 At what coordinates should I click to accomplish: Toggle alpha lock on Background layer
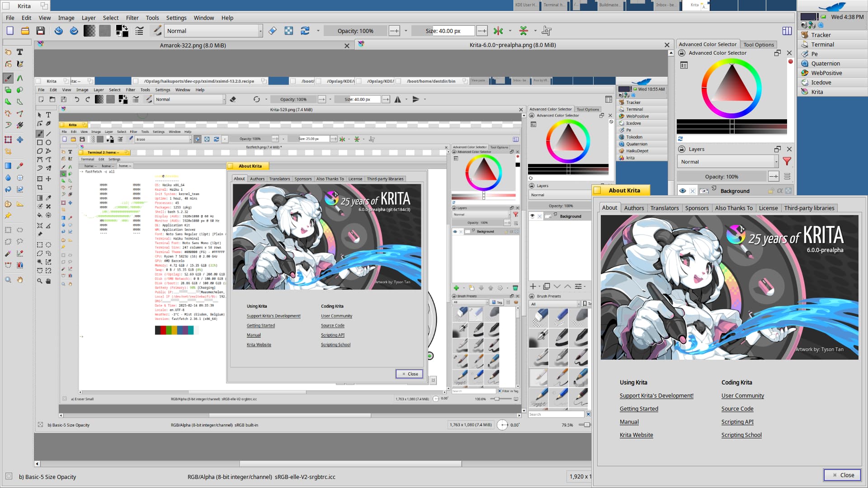[x=788, y=191]
